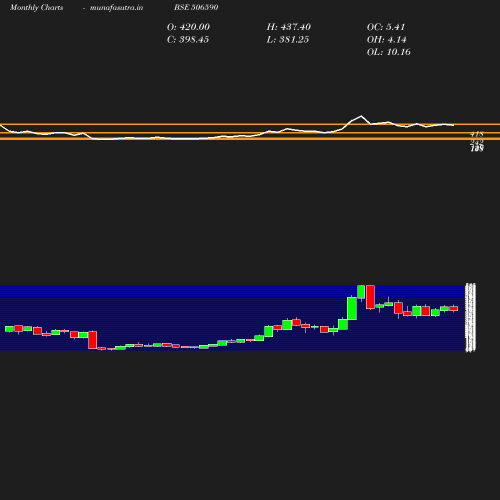Select the open value "O: 420.00"
Screen dimensions: 500x500
tap(188, 27)
